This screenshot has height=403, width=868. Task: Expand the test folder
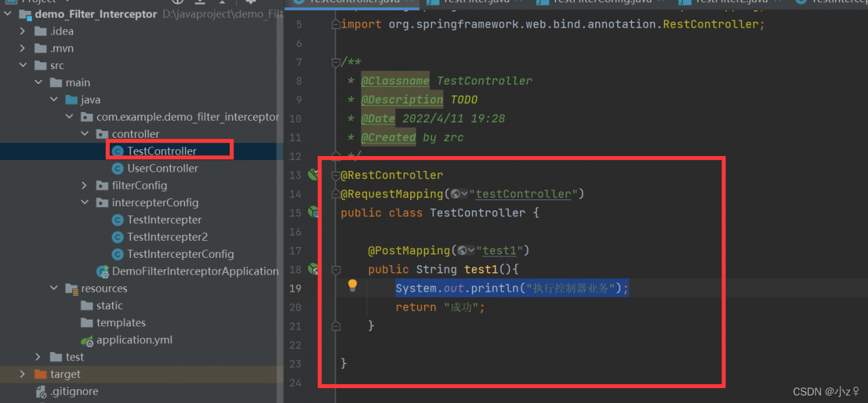pos(39,357)
